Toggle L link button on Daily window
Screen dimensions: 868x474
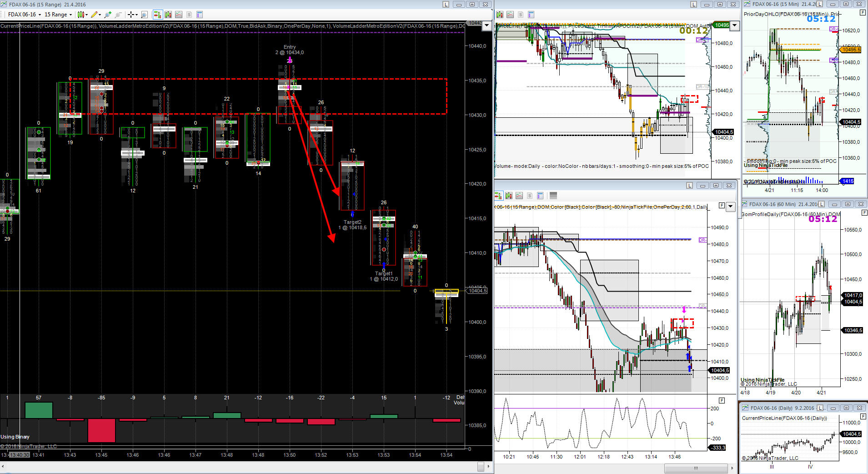pyautogui.click(x=821, y=408)
